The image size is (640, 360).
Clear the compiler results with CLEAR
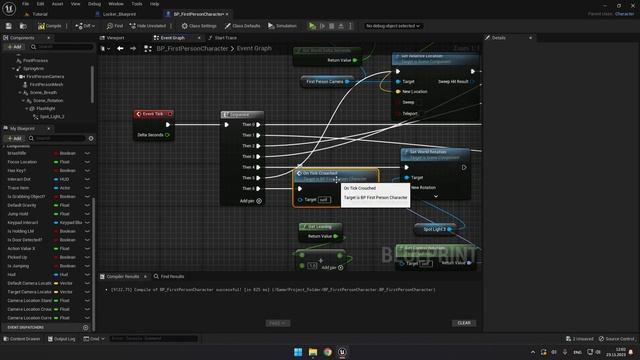point(464,323)
